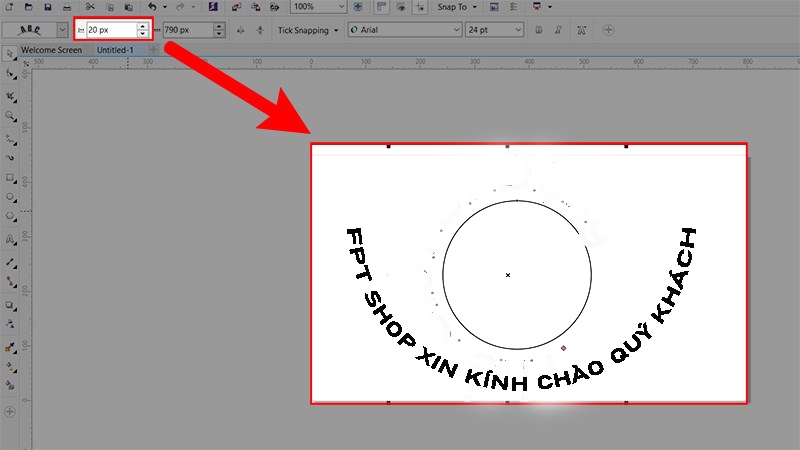The image size is (800, 450).
Task: Click the Paste icon
Action: pyautogui.click(x=129, y=7)
